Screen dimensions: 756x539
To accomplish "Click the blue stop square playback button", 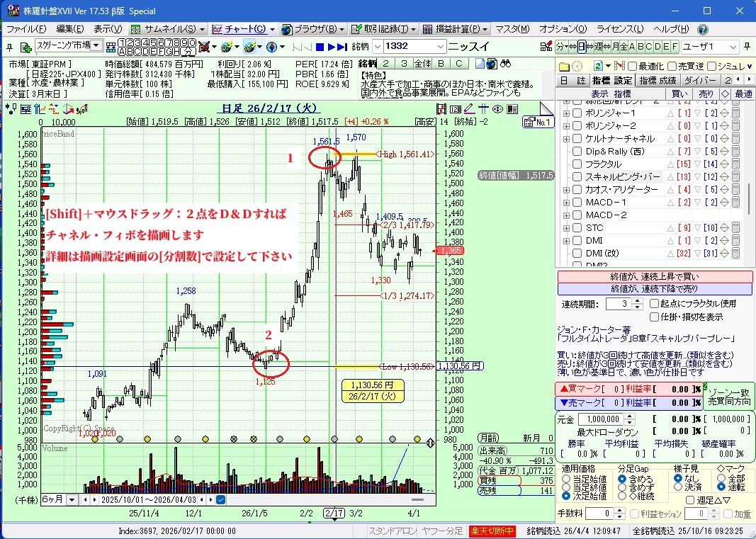I will click(x=320, y=47).
